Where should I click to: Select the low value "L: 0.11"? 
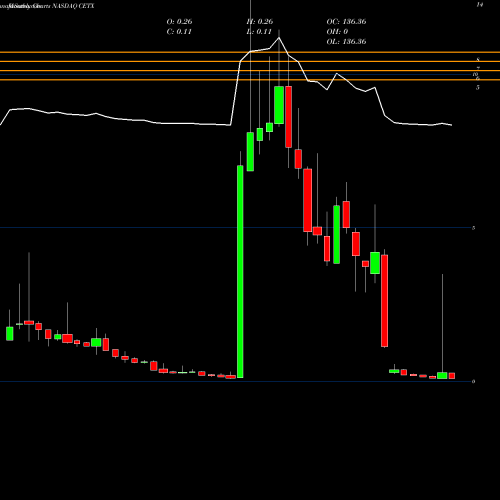click(259, 31)
